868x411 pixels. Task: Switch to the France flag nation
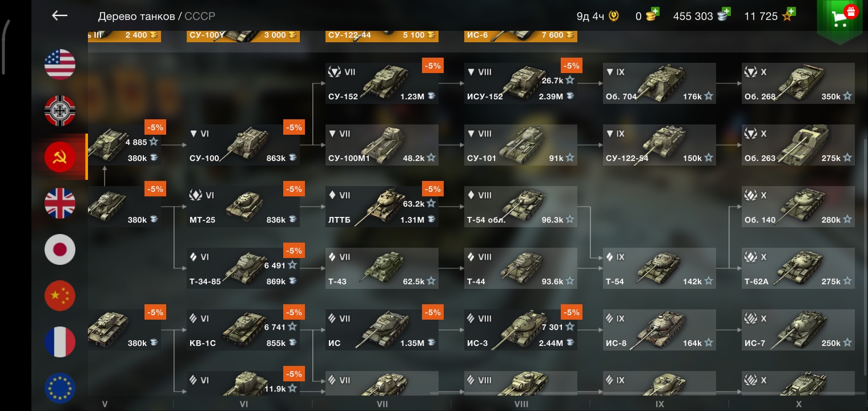60,341
